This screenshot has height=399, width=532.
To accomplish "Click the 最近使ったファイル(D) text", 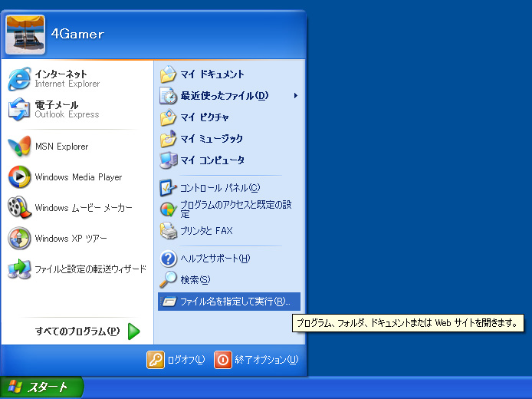I will (x=225, y=96).
